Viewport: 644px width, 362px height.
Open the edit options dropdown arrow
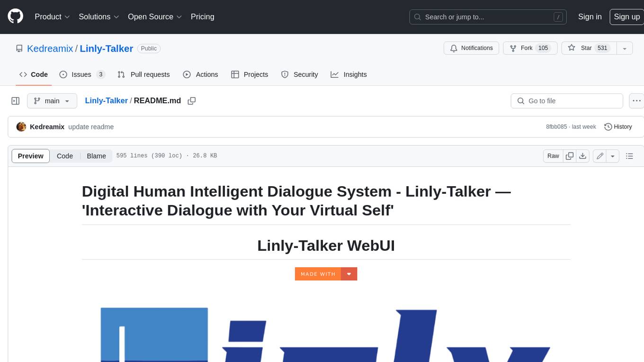coord(613,156)
